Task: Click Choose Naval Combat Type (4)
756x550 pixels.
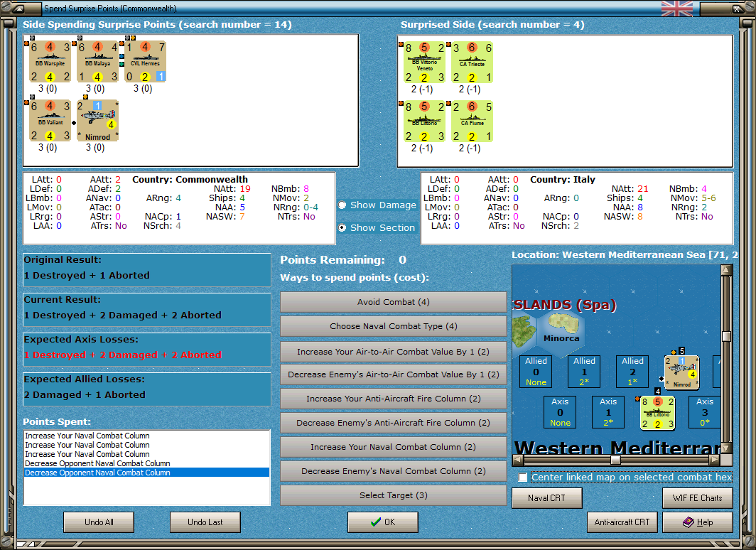Action: 394,326
